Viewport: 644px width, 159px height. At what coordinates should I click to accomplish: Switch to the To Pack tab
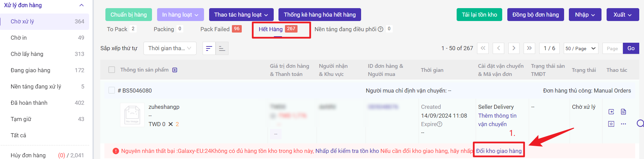click(121, 29)
